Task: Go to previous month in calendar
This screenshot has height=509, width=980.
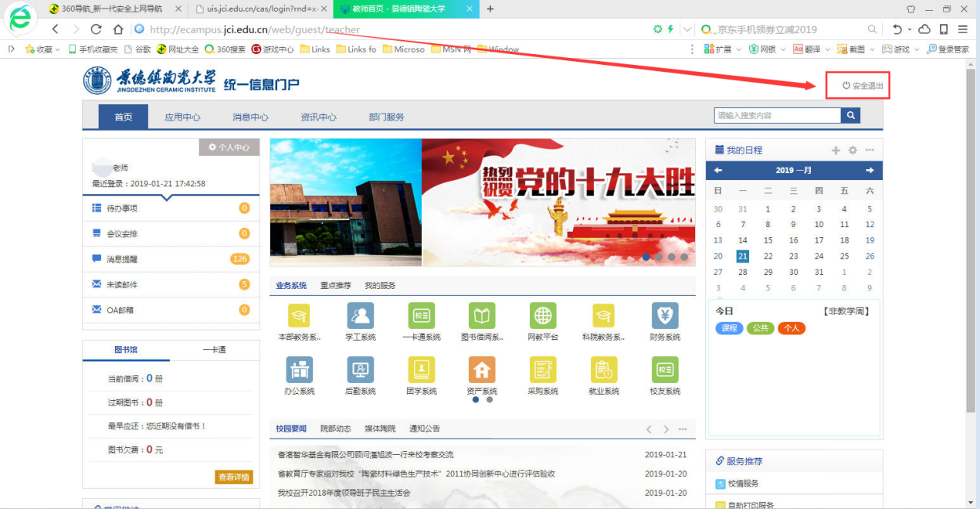Action: 718,170
